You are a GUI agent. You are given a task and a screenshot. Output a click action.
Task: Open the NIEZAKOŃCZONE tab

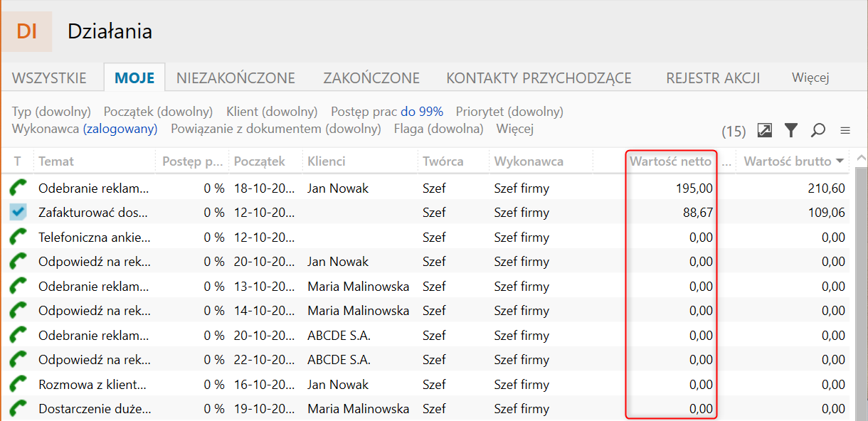[235, 78]
